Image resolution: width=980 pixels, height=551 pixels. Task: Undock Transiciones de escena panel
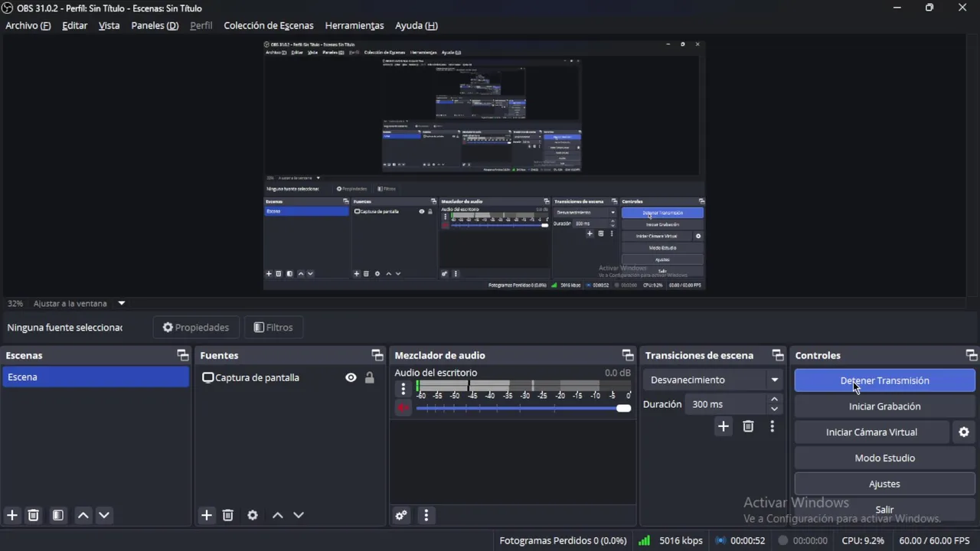[778, 355]
